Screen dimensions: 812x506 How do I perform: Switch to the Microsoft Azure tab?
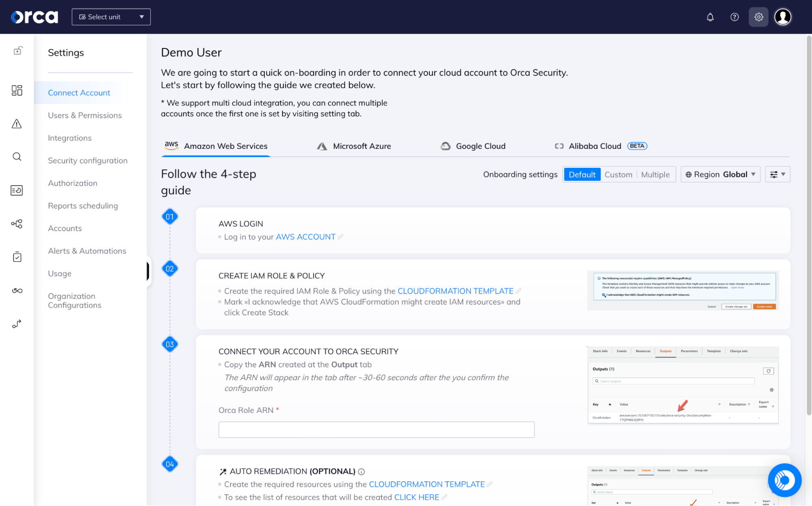coord(361,146)
